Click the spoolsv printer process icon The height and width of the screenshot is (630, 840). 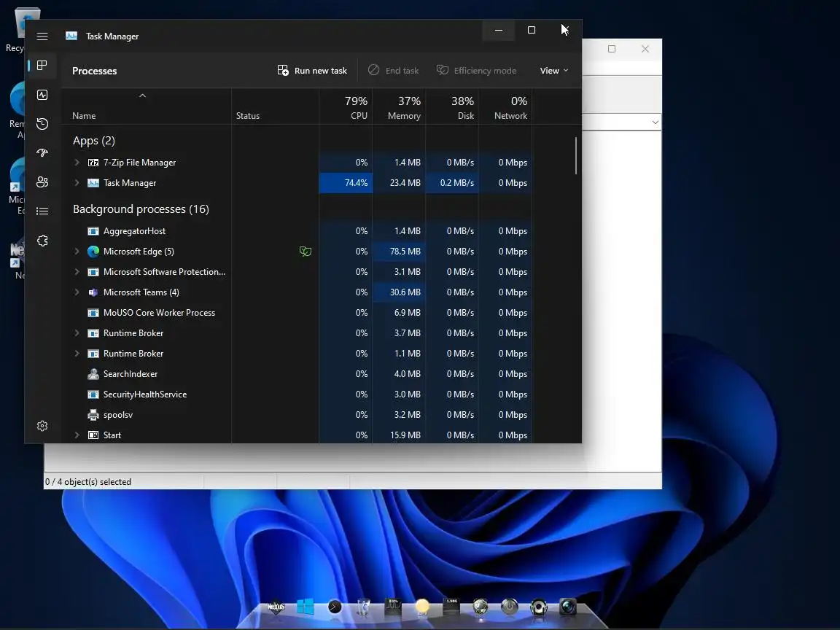coord(93,415)
